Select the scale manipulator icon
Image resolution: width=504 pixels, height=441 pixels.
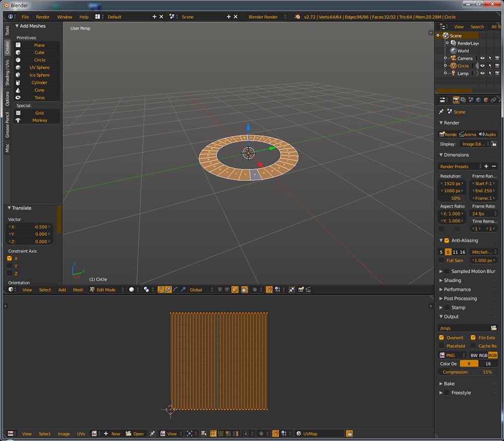[x=183, y=290]
